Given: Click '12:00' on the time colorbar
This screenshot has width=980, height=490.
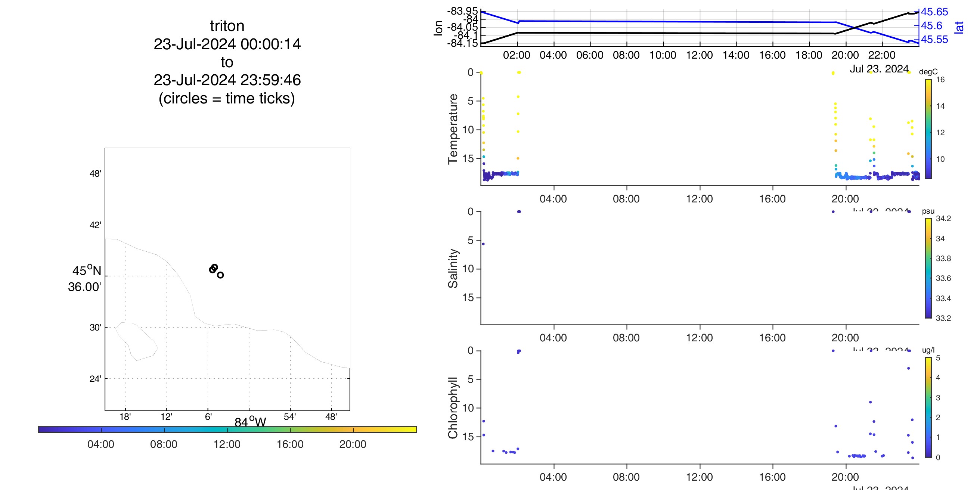Looking at the screenshot, I should 227,444.
